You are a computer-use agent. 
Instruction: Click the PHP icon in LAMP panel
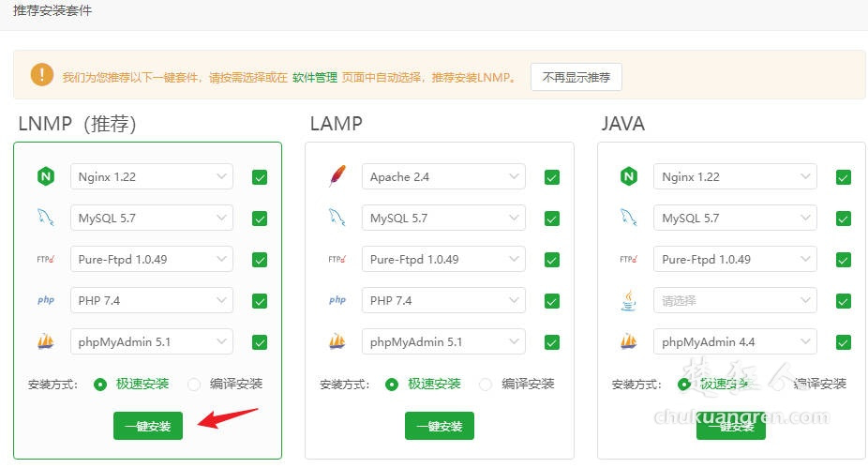337,300
